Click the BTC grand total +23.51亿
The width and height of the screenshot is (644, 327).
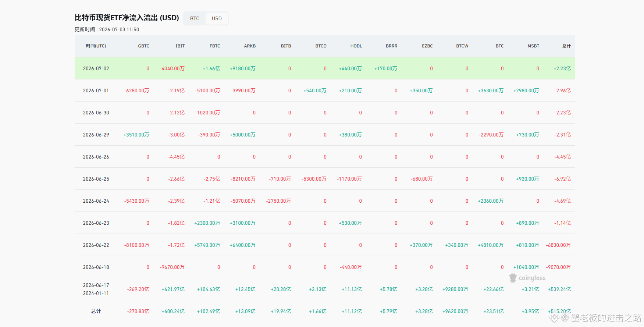pyautogui.click(x=493, y=311)
